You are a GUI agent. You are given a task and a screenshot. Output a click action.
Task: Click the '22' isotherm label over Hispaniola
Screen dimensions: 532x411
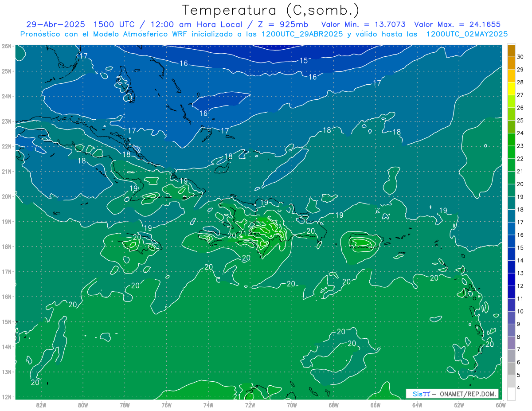(278, 229)
